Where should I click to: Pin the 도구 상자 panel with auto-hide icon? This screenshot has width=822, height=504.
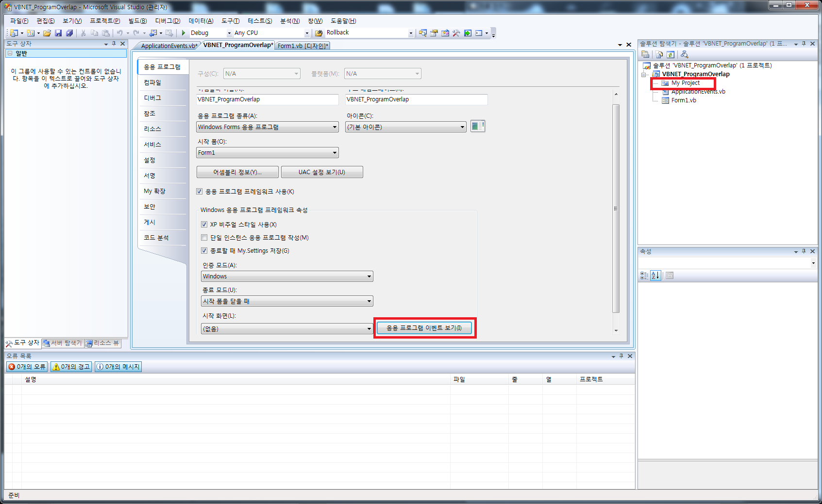click(x=114, y=44)
